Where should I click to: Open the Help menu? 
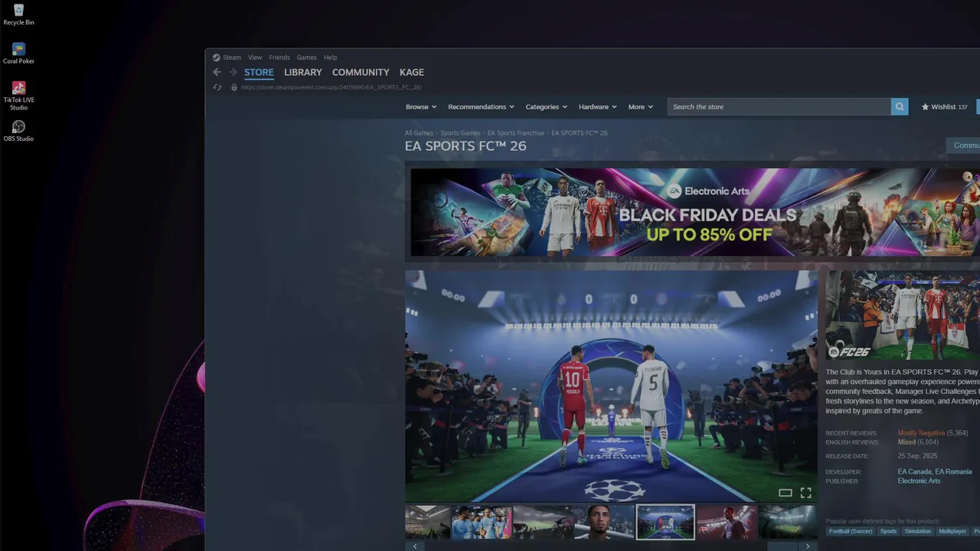pyautogui.click(x=330, y=57)
